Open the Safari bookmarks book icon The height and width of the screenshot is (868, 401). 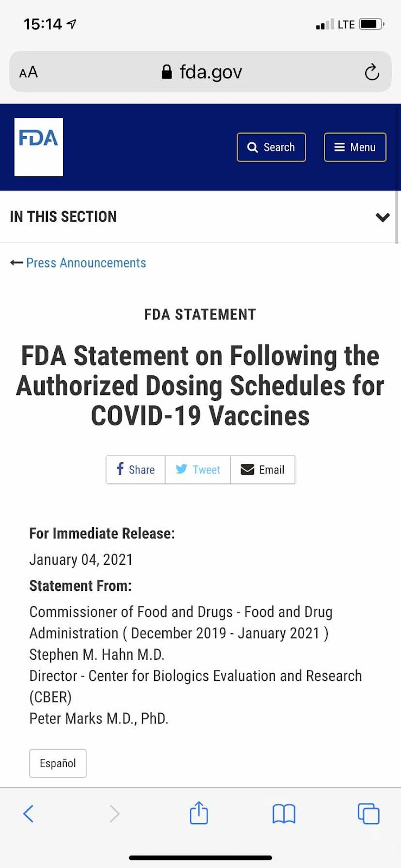284,813
